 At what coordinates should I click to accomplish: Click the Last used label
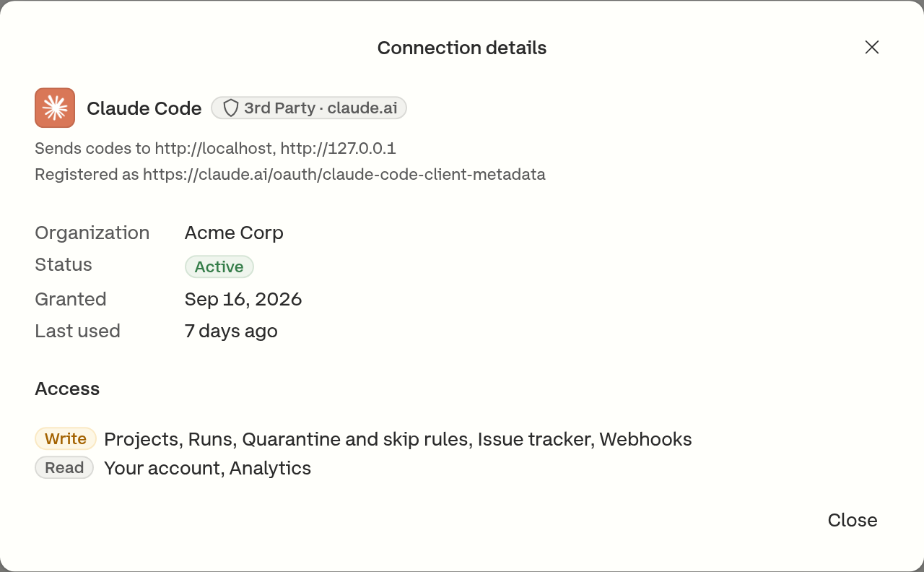point(77,331)
